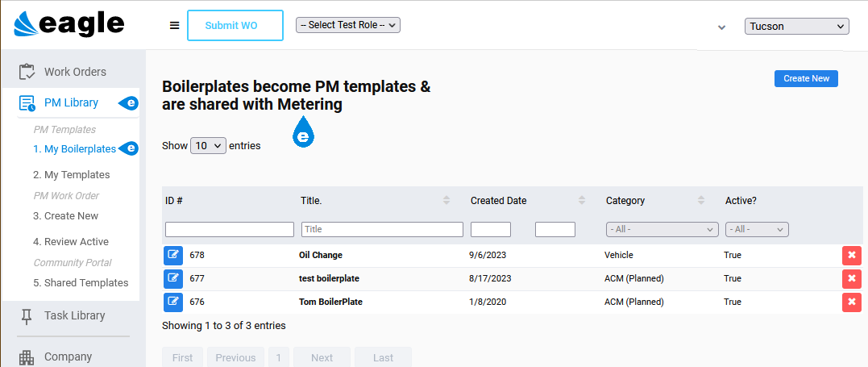The image size is (868, 367).
Task: Delete boilerplate 676 with red X
Action: coord(851,302)
